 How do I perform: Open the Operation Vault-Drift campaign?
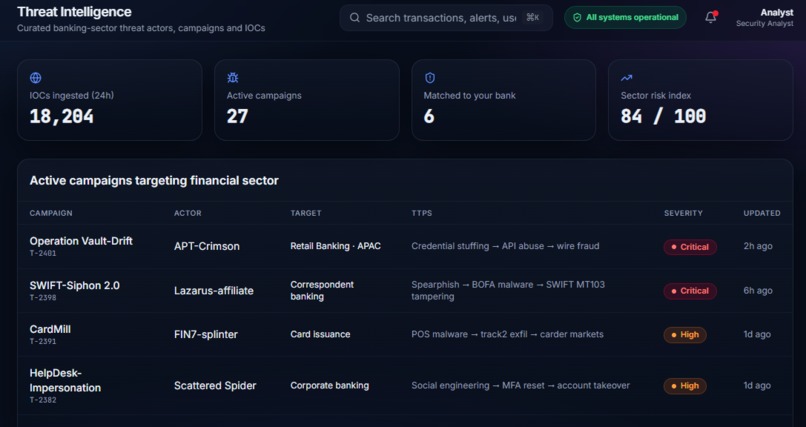[81, 240]
